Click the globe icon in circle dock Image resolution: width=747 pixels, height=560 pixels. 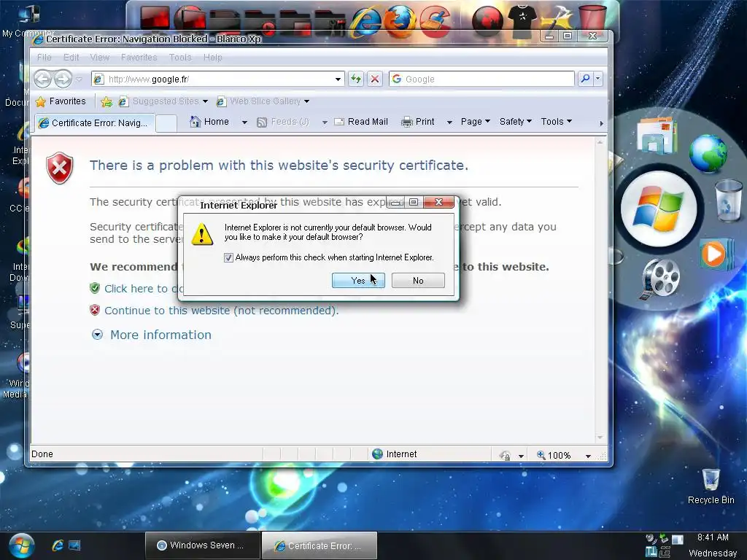[x=708, y=153]
